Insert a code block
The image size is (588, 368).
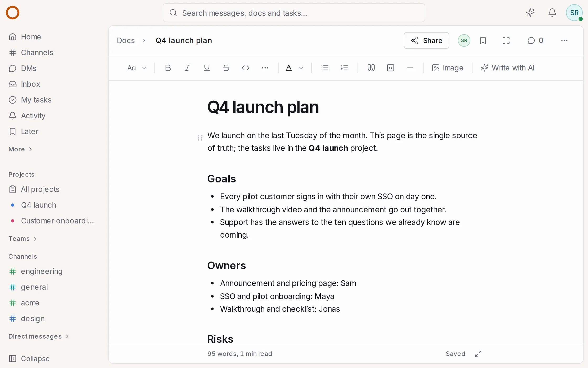tap(391, 68)
